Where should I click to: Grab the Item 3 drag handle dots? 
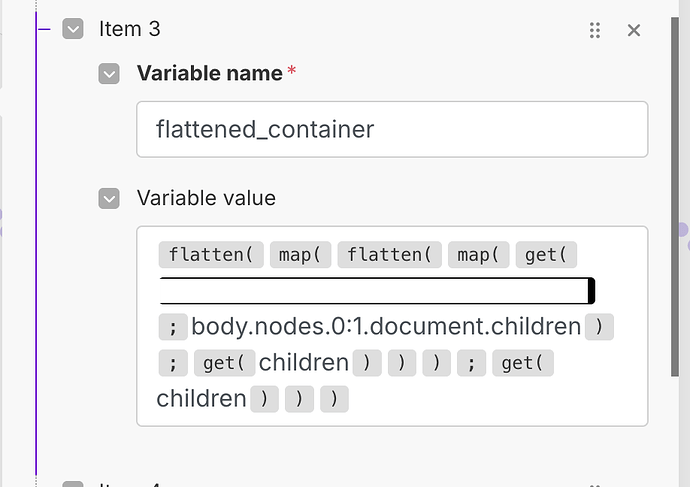click(595, 30)
